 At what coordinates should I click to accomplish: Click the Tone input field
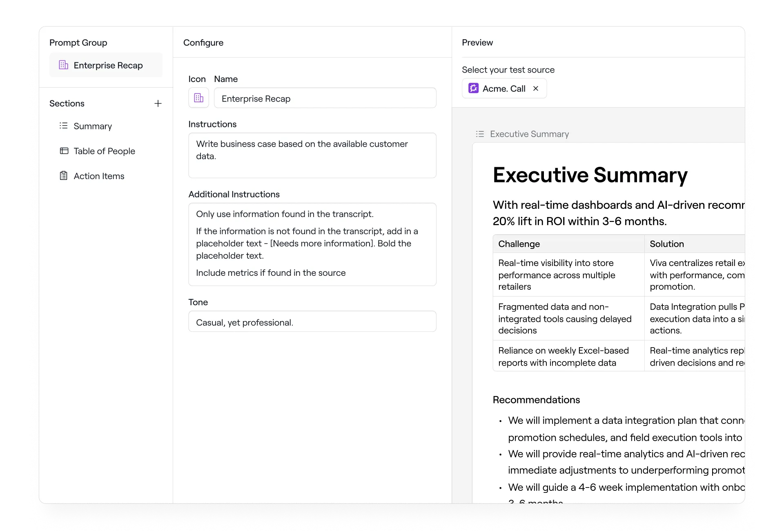tap(312, 322)
